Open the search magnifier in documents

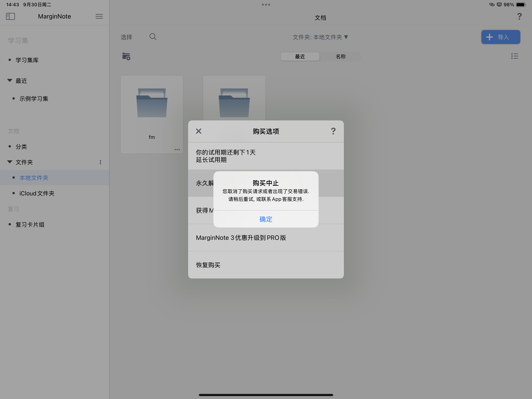153,37
